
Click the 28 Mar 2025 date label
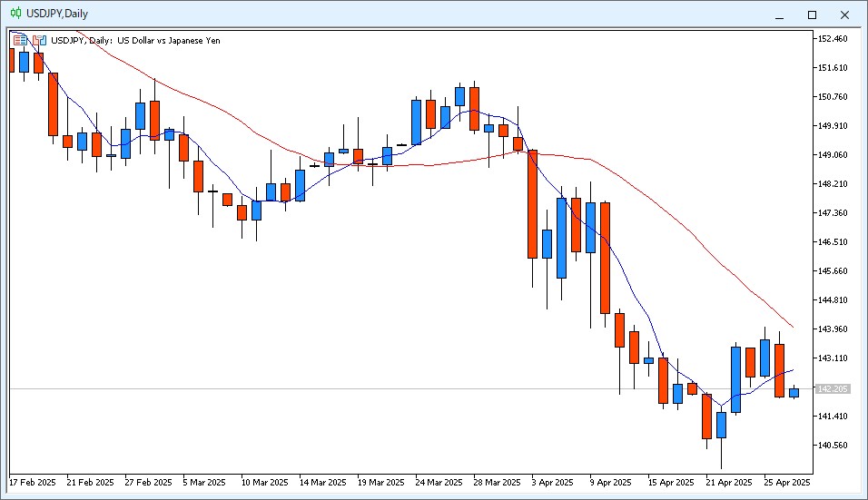[x=498, y=482]
